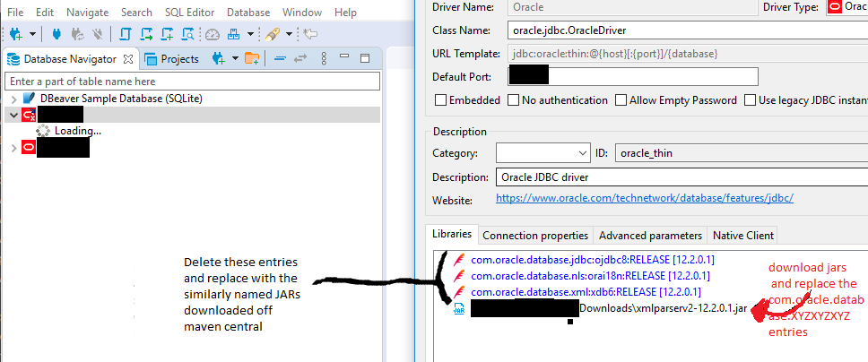
Task: Click Collapse All icon in navigator
Action: [280, 58]
